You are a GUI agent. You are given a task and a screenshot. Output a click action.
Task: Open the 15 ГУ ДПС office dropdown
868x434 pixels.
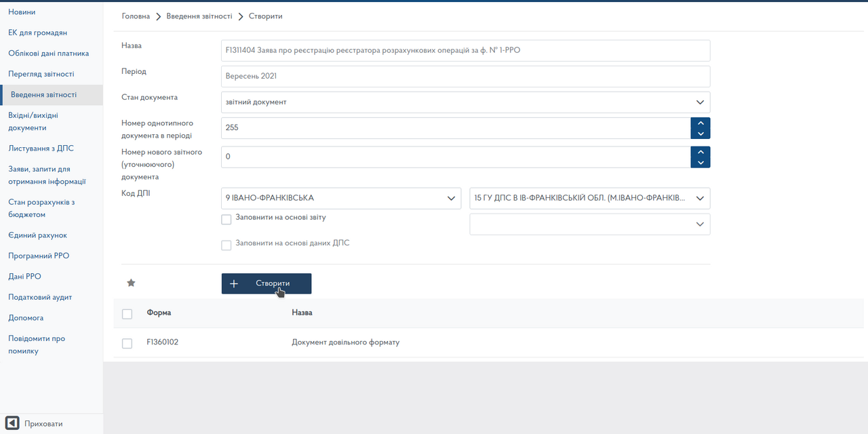(589, 198)
